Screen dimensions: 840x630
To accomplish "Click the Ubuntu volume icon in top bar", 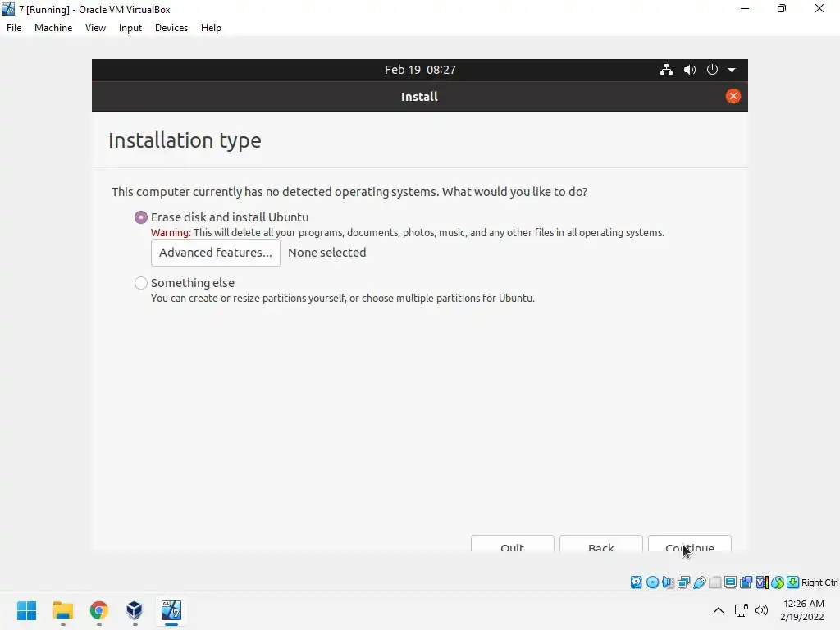I will pyautogui.click(x=689, y=70).
